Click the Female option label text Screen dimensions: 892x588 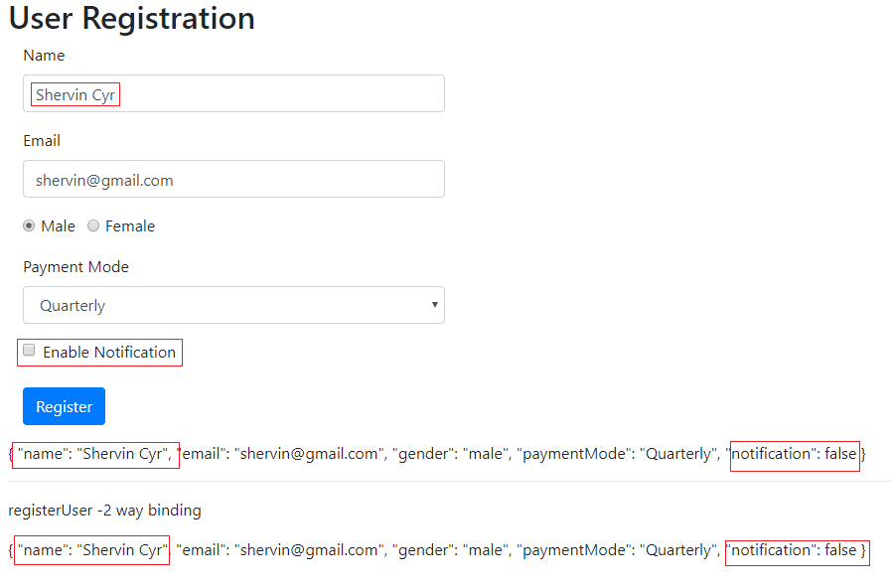tap(130, 226)
